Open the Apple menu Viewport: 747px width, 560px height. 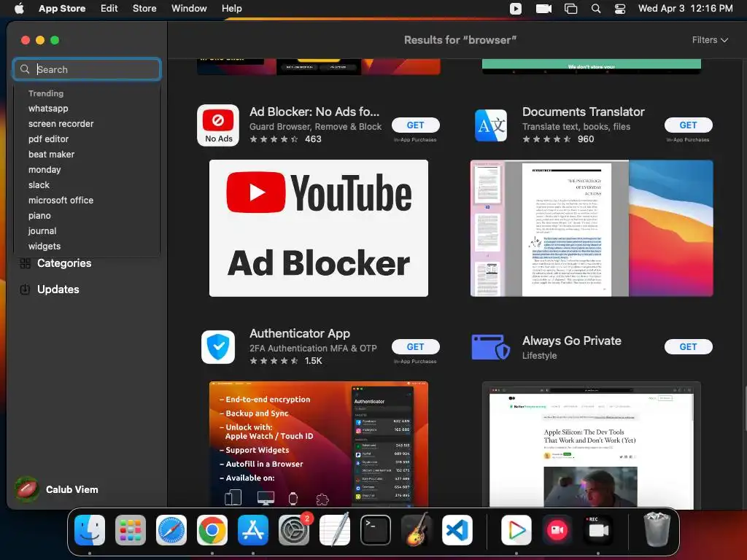click(x=19, y=8)
